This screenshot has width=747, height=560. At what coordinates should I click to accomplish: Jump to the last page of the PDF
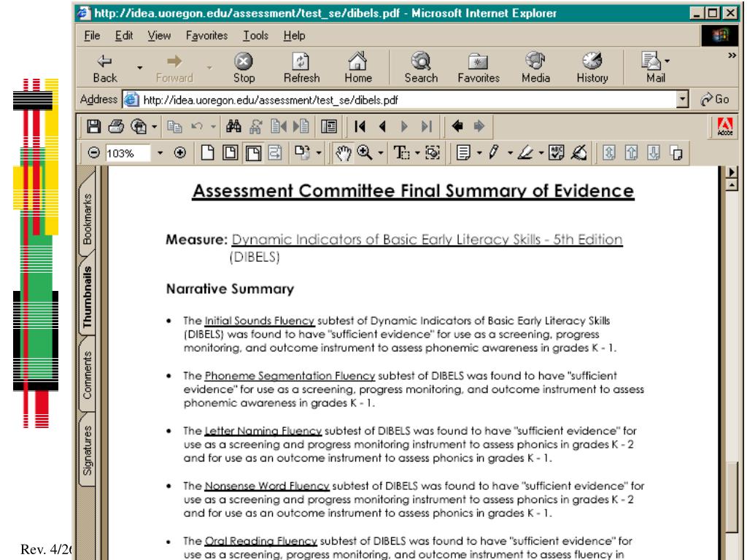[x=426, y=126]
